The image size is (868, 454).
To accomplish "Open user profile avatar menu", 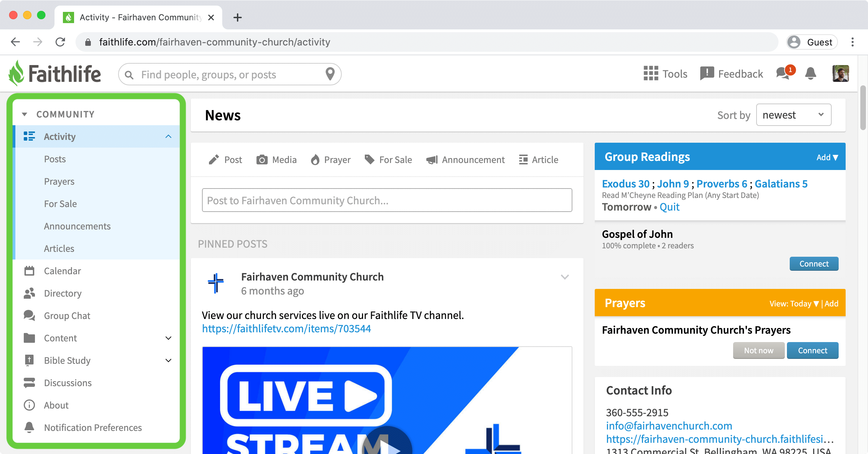I will click(840, 73).
